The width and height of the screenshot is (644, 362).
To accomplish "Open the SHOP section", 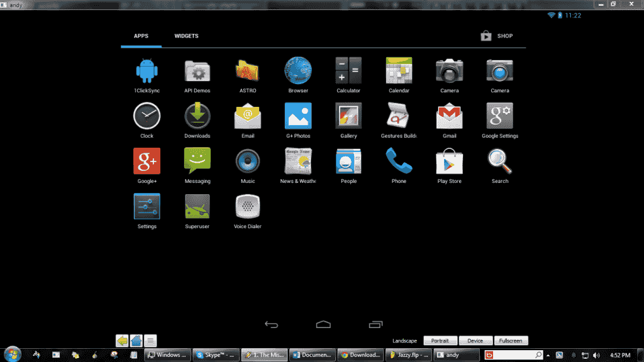I will [496, 36].
